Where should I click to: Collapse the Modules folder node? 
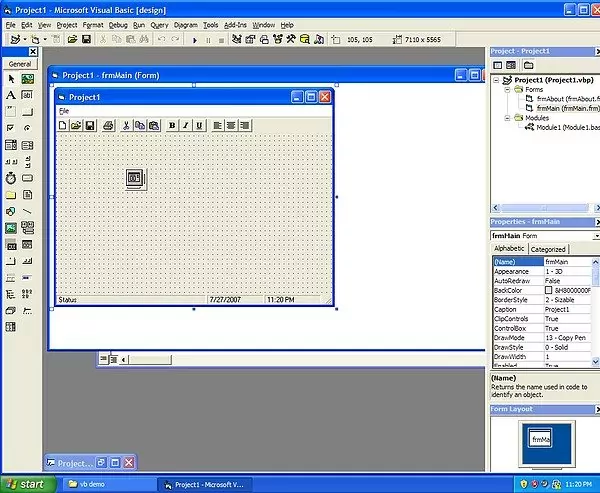[x=507, y=118]
